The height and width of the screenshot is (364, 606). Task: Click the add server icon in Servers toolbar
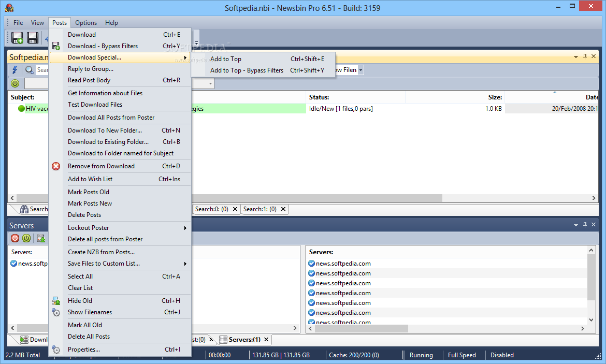(41, 238)
